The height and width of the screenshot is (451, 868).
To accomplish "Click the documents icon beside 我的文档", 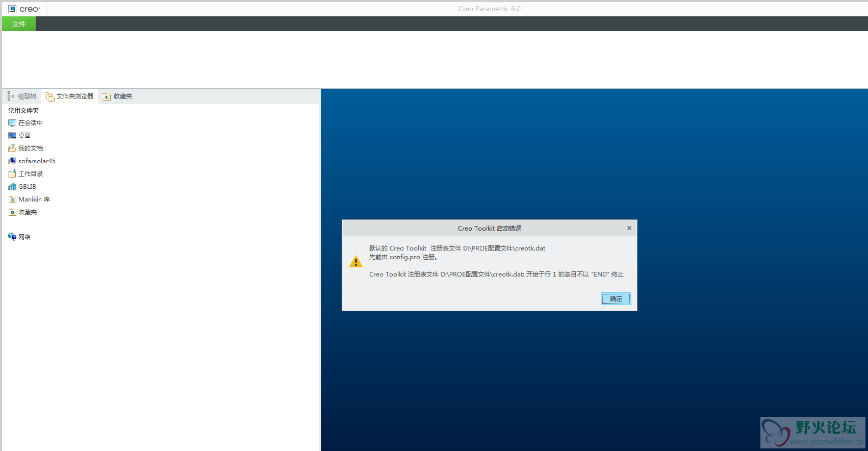I will 12,148.
